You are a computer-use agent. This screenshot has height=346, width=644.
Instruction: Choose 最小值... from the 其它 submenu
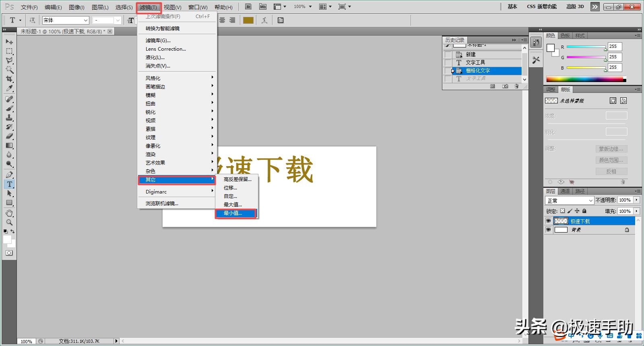pyautogui.click(x=236, y=213)
